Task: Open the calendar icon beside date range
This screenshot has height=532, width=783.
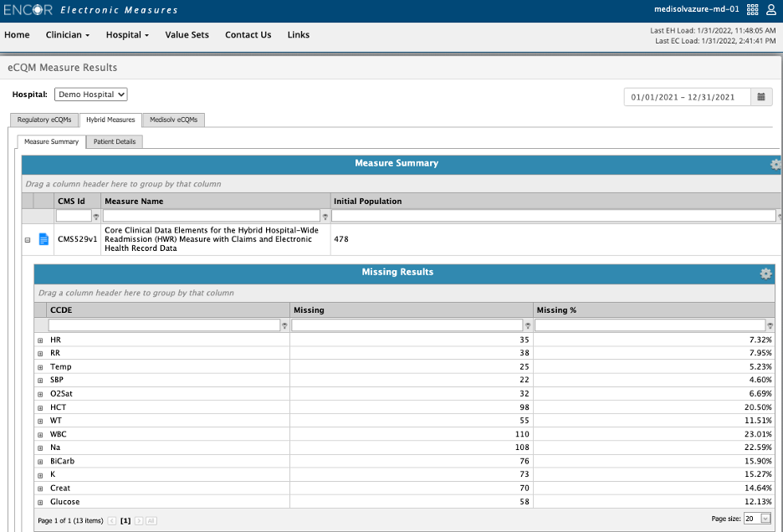Action: click(x=762, y=96)
